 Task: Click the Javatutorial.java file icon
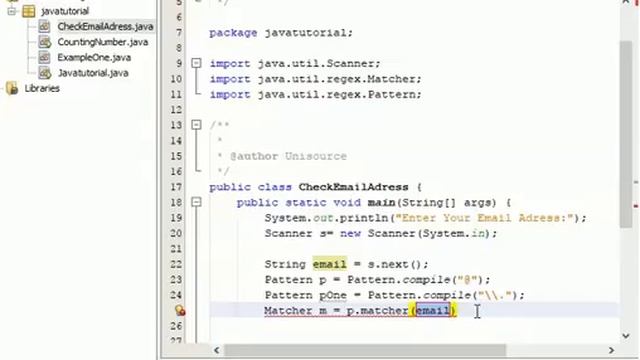pos(44,73)
